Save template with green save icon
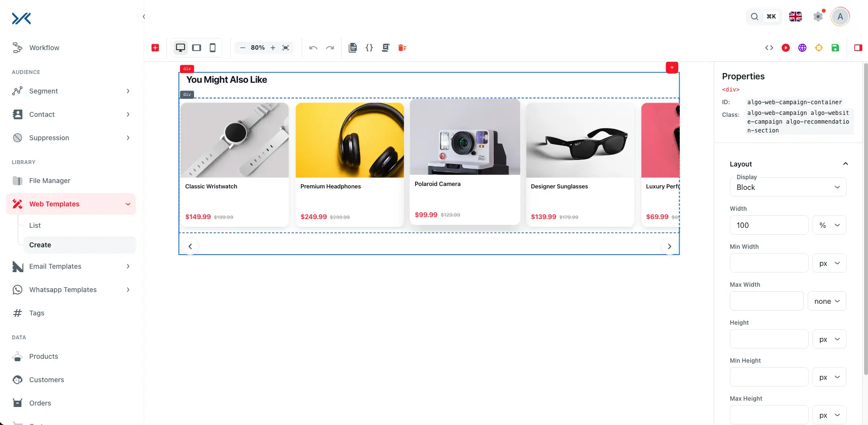This screenshot has width=868, height=425. [835, 48]
